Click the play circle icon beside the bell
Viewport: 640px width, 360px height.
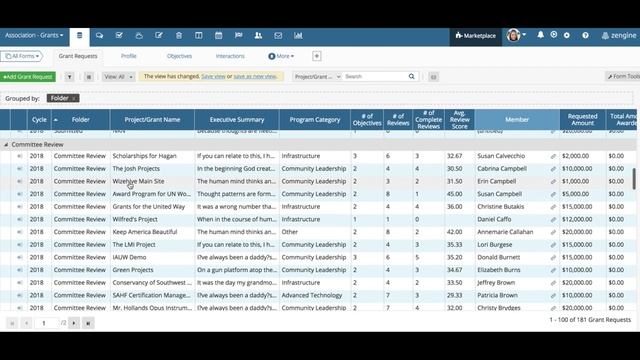tap(553, 35)
